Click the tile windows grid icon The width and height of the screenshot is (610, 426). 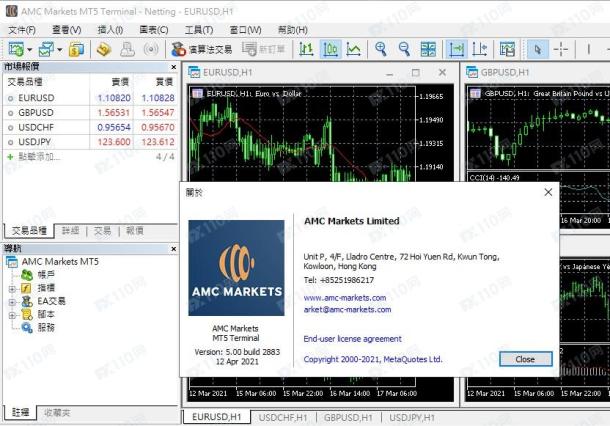428,49
